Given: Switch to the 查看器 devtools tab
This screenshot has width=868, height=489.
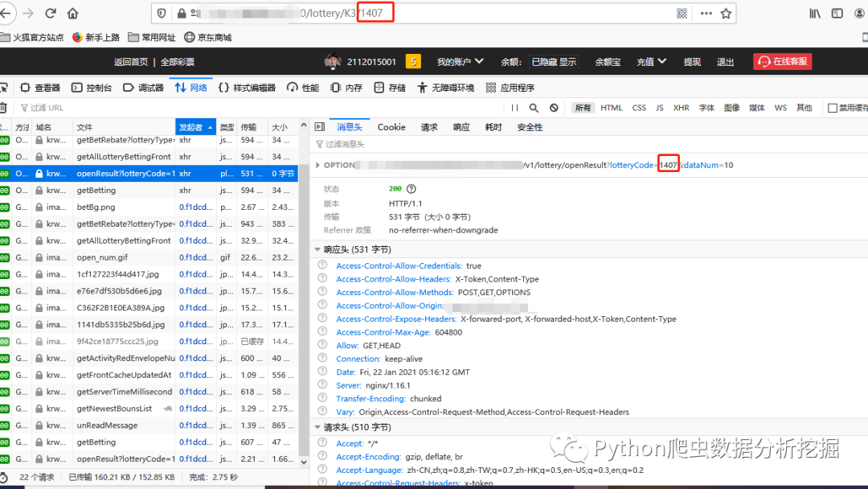Looking at the screenshot, I should point(40,88).
